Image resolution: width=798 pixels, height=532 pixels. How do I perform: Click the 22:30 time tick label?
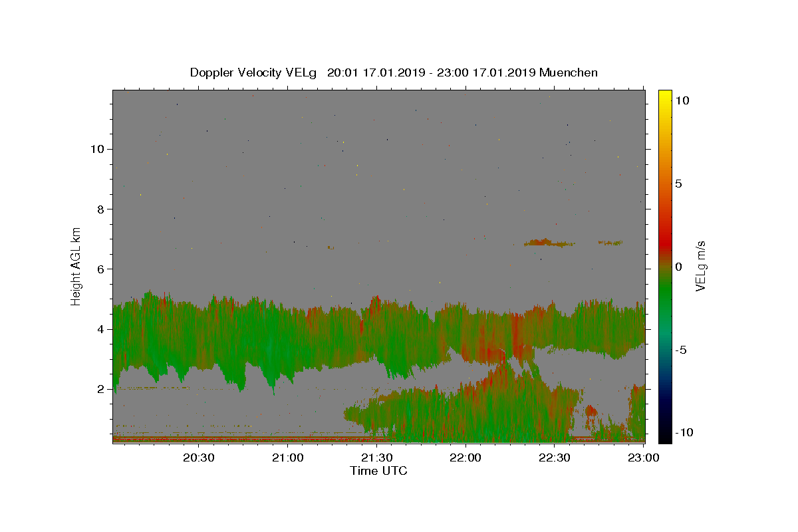(x=553, y=458)
